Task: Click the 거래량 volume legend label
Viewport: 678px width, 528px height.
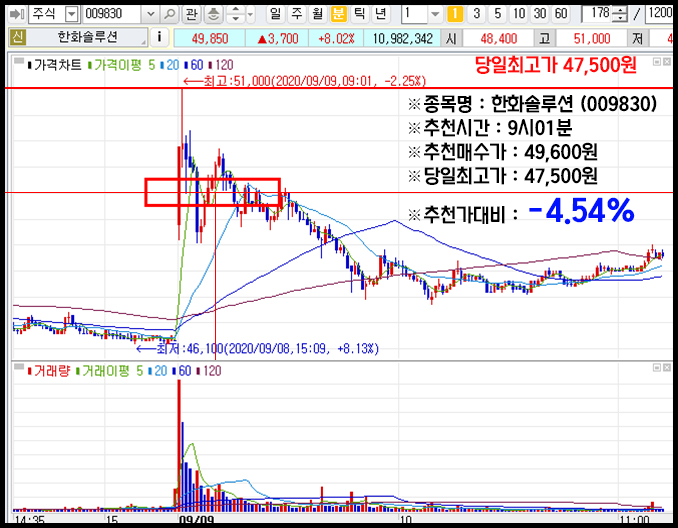Action: click(x=48, y=371)
